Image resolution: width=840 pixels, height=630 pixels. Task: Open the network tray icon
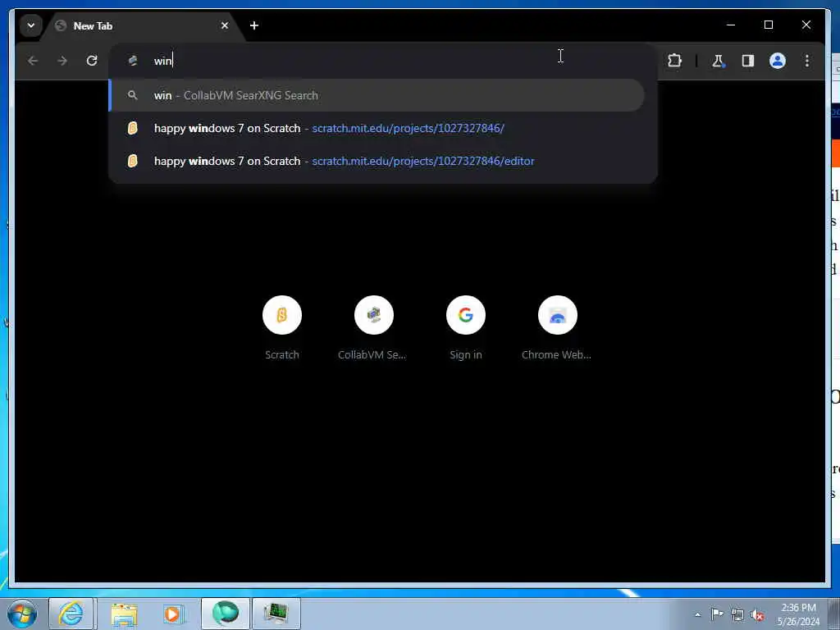pos(737,614)
